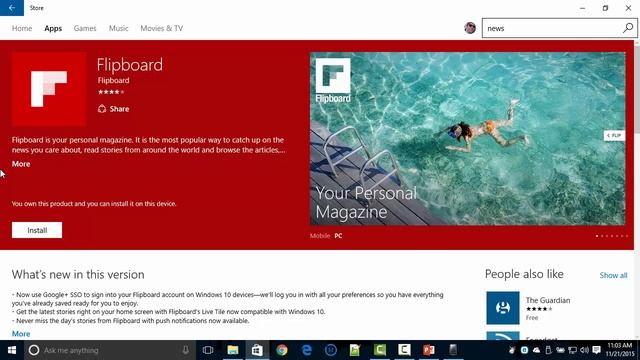Screen dimensions: 640x360
Task: Open the white Camtasia recorder taskbar icon
Action: [x=404, y=350]
